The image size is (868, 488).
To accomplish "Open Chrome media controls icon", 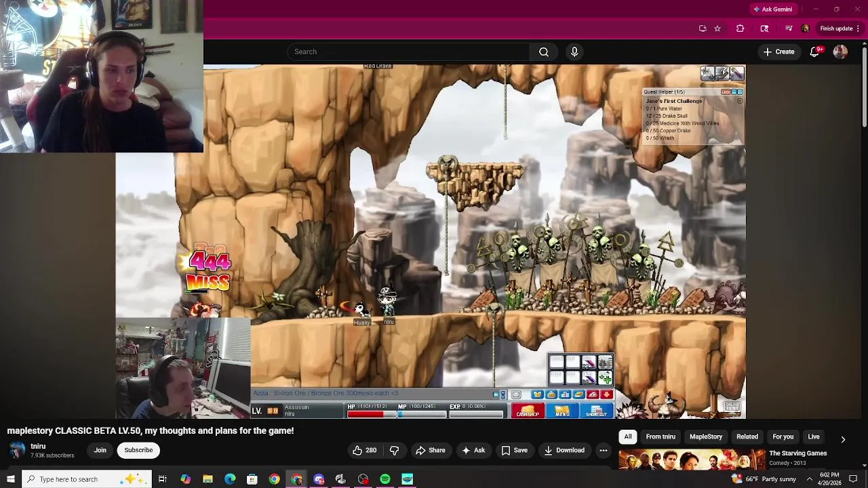I will point(789,28).
